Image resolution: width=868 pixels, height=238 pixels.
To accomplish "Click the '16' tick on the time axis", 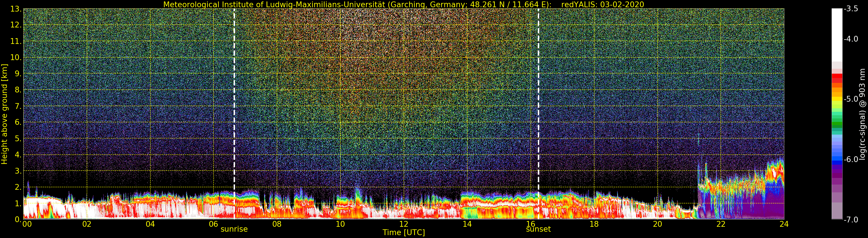I will point(530,224).
